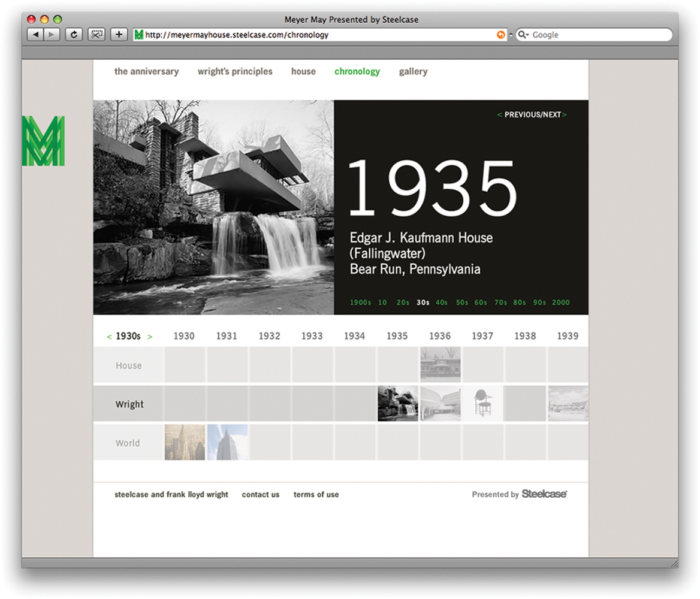Click the browser back arrow button
The height and width of the screenshot is (599, 700).
tap(35, 35)
